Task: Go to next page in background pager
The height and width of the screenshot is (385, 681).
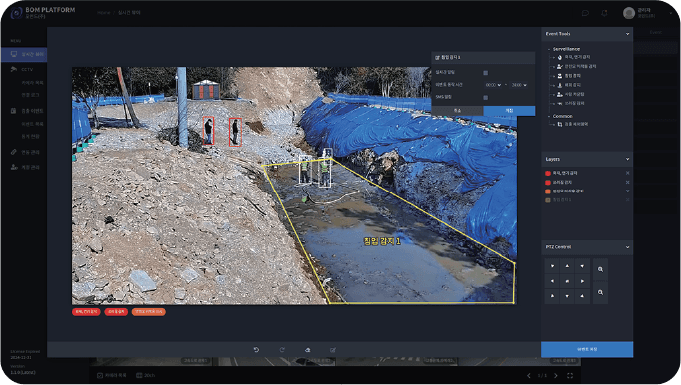Action: coord(555,376)
